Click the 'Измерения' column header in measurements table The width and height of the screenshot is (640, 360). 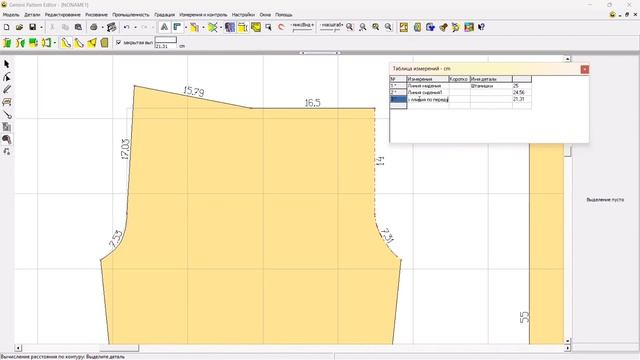click(428, 79)
